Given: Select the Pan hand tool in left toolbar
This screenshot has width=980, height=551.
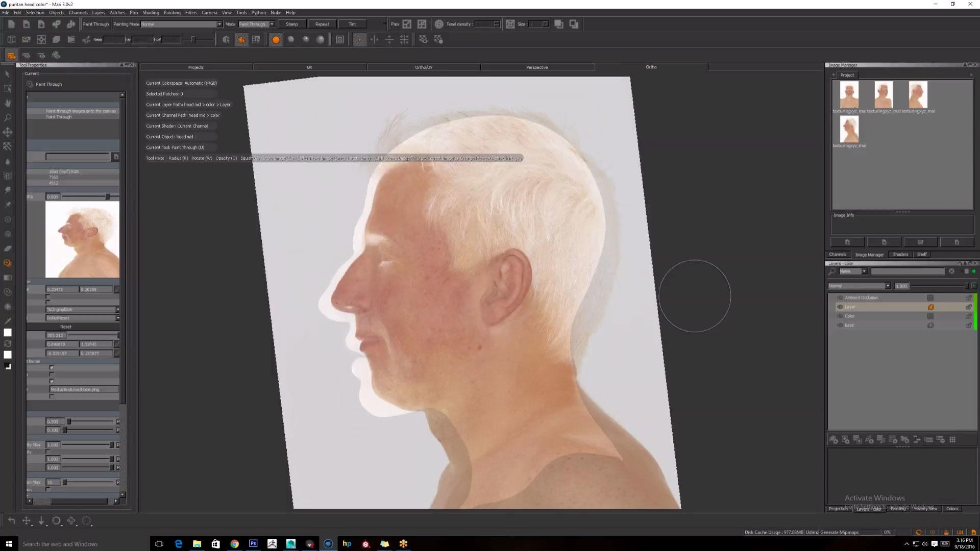Looking at the screenshot, I should [x=8, y=103].
